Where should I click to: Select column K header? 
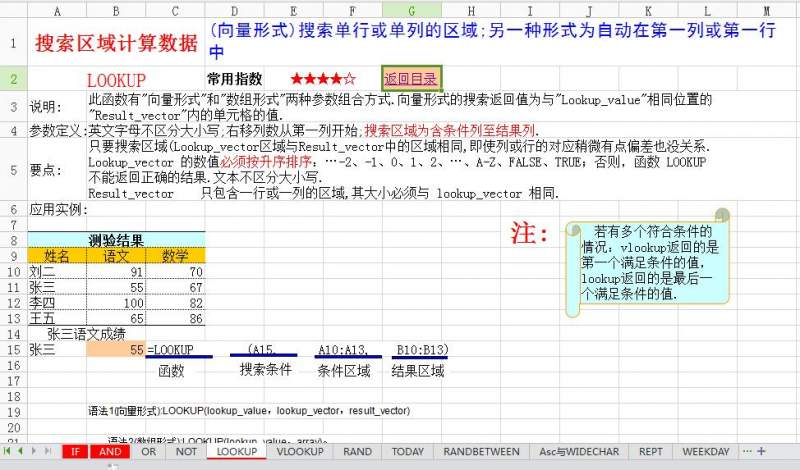click(x=648, y=11)
